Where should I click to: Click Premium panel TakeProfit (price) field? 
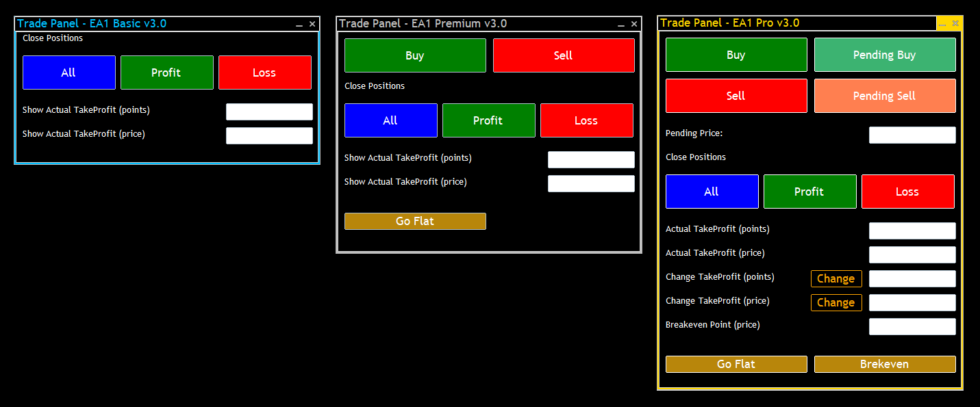coord(591,183)
